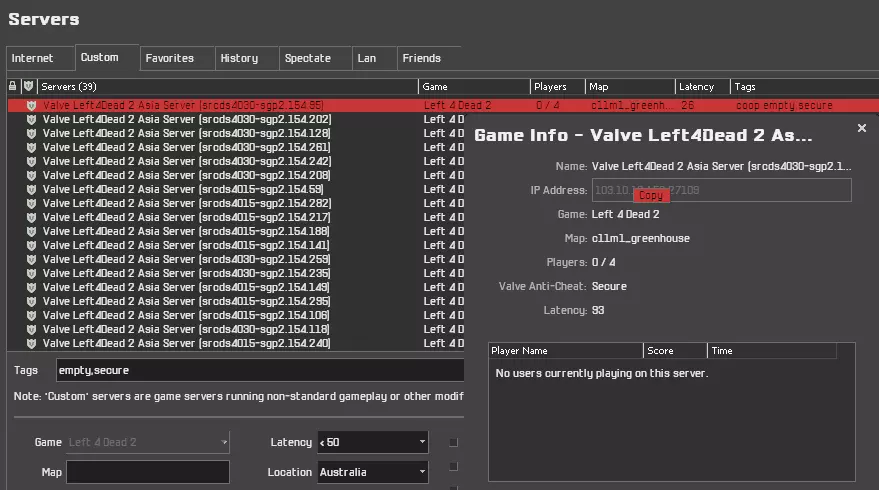Sort by Tags column header
This screenshot has width=879, height=490.
(805, 86)
